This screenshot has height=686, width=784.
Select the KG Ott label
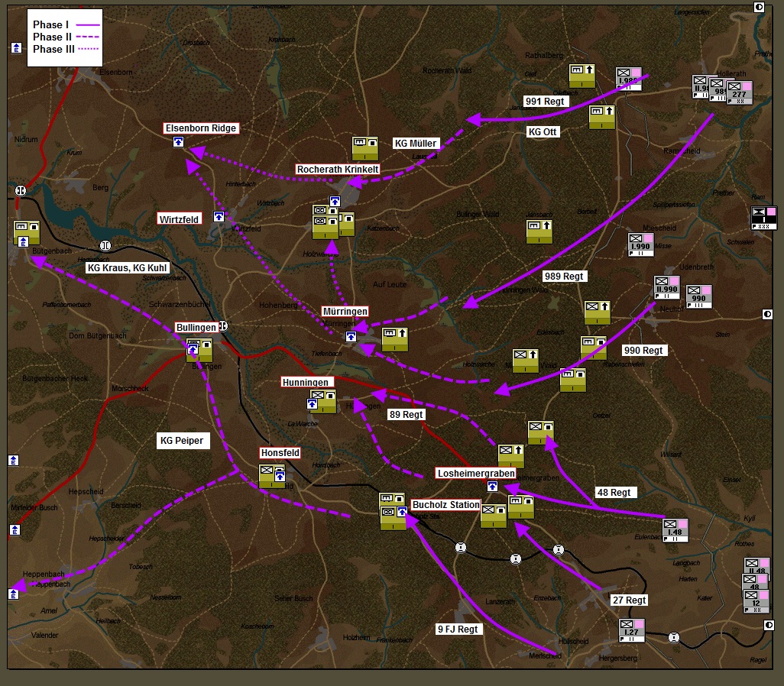(543, 132)
